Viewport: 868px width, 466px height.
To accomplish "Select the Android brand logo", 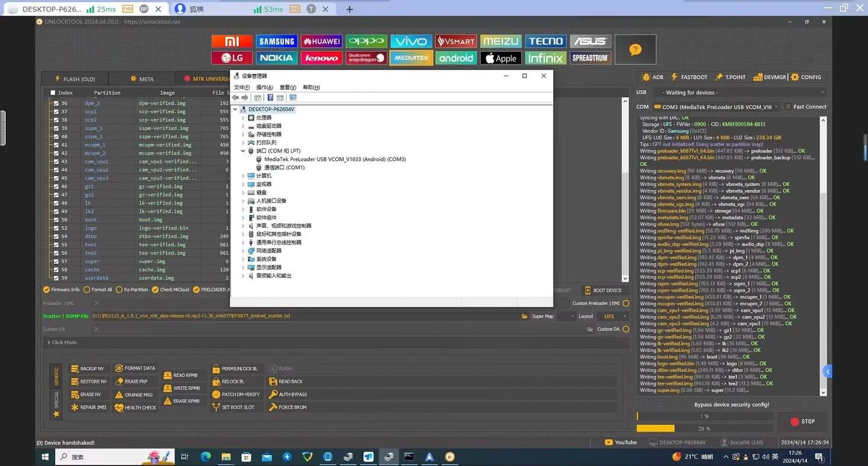I will pos(456,58).
